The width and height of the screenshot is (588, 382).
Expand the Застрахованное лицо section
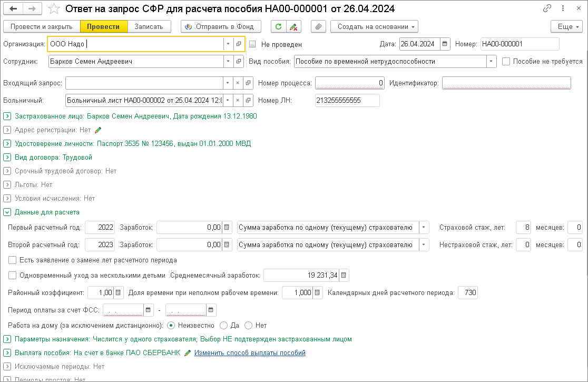[x=7, y=116]
